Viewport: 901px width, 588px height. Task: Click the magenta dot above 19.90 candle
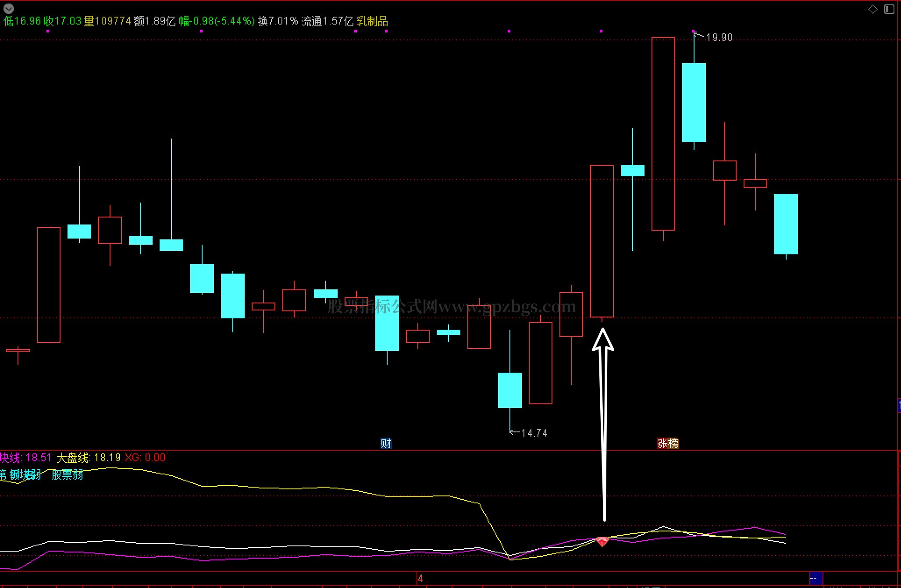(x=693, y=31)
